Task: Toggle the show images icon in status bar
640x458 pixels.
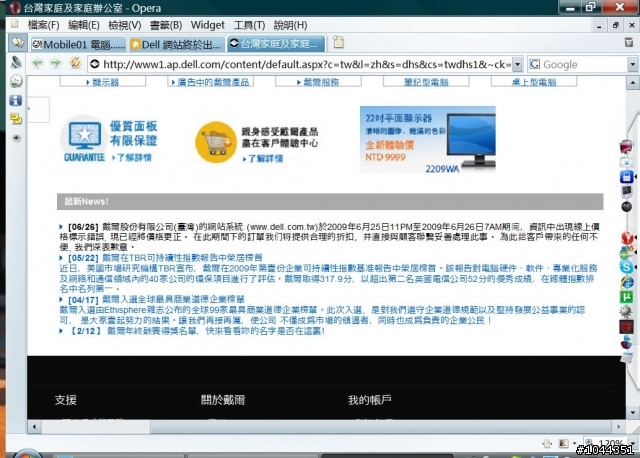Action: (x=564, y=443)
